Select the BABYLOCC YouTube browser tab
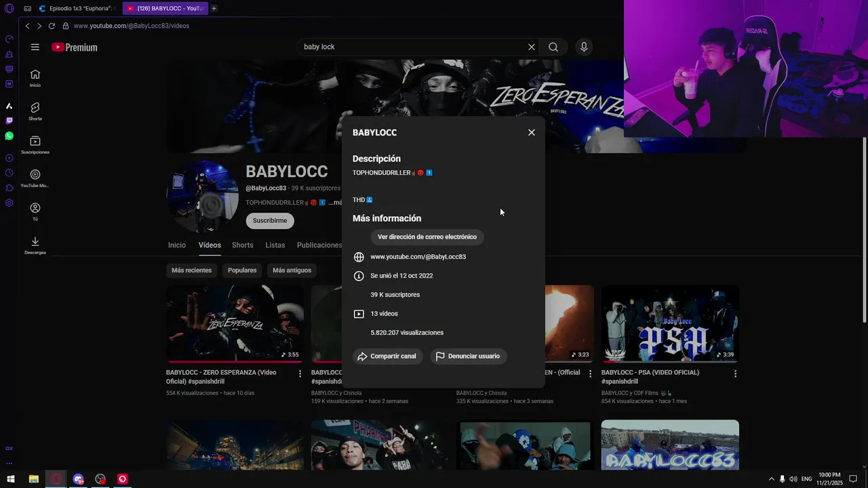 [166, 9]
